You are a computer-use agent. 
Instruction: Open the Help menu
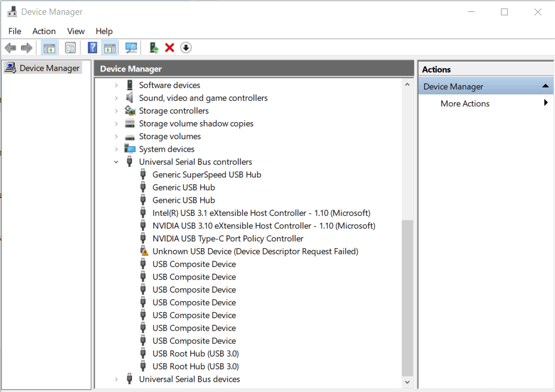[104, 31]
